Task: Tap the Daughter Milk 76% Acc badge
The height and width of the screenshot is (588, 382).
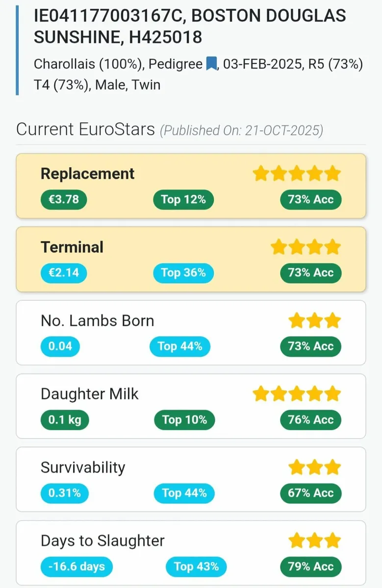Action: coord(310,420)
